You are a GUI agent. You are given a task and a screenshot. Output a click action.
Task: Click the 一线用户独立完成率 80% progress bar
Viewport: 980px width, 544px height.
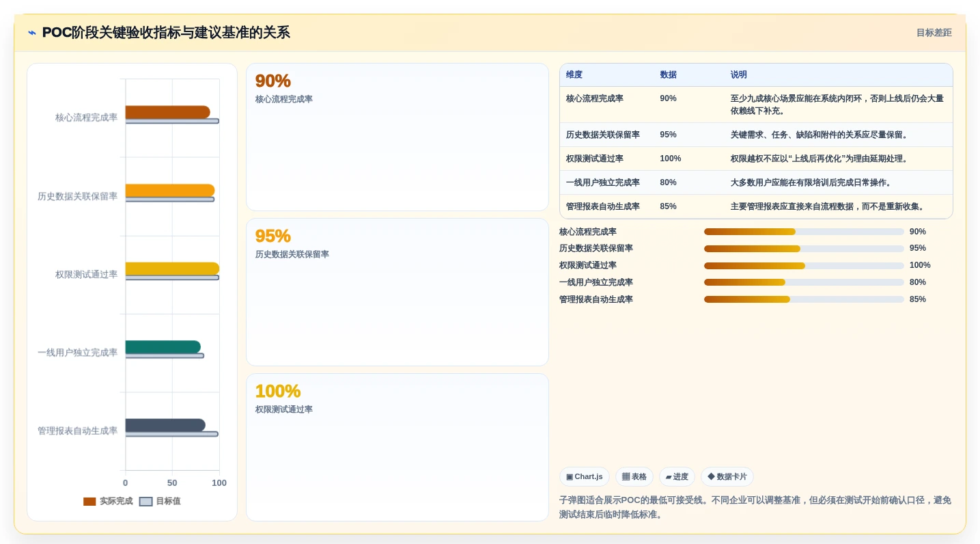[804, 282]
